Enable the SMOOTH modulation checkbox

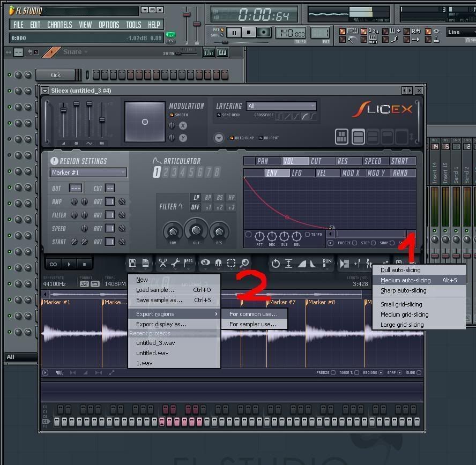pos(172,115)
